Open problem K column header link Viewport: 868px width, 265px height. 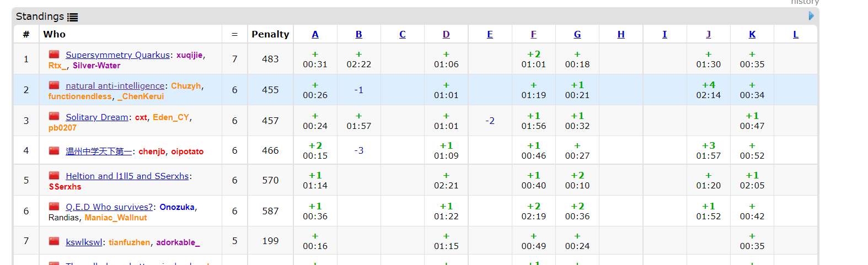click(x=752, y=34)
